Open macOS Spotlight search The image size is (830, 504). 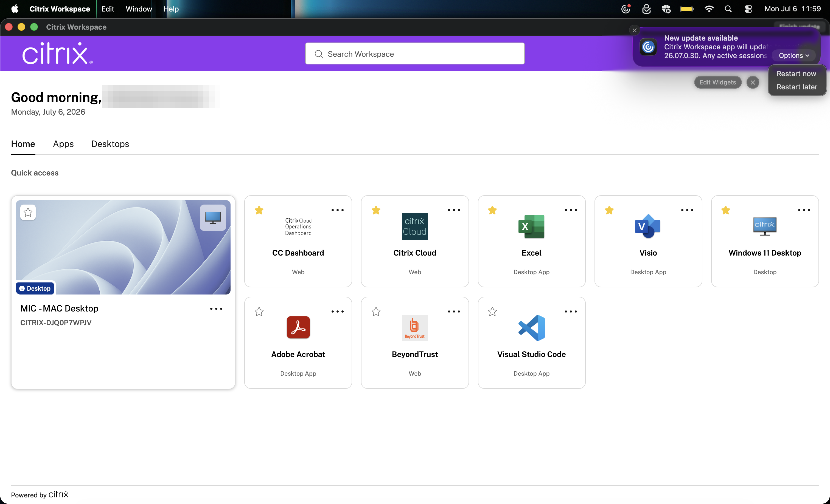pos(728,9)
